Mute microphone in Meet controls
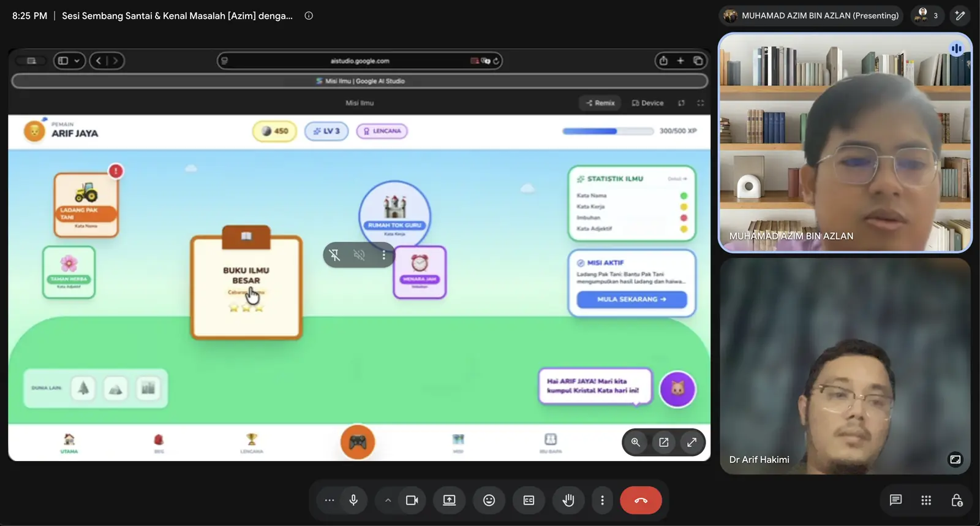Image resolution: width=980 pixels, height=526 pixels. pos(353,500)
